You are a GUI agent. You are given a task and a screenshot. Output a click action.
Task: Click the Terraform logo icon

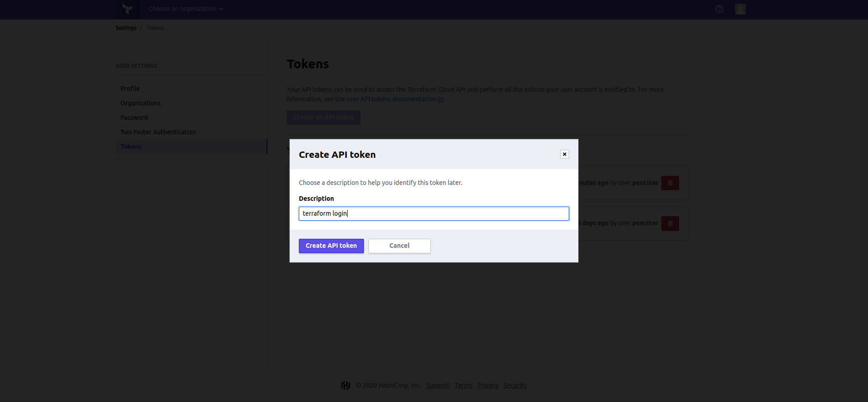[127, 9]
